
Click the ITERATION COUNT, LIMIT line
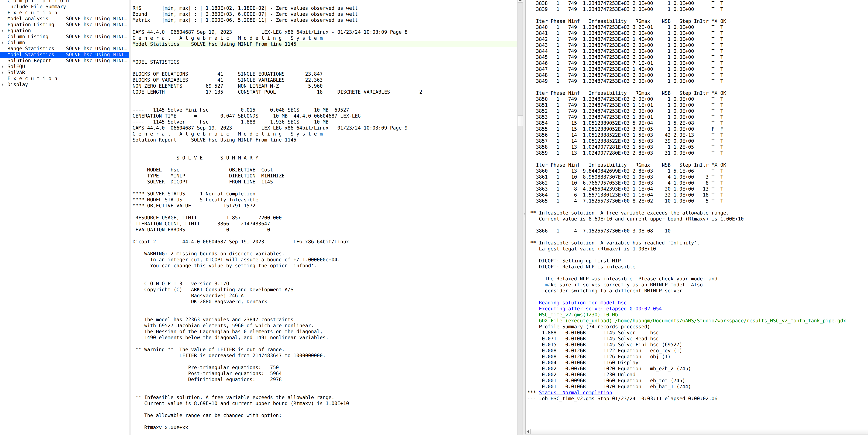pos(203,224)
